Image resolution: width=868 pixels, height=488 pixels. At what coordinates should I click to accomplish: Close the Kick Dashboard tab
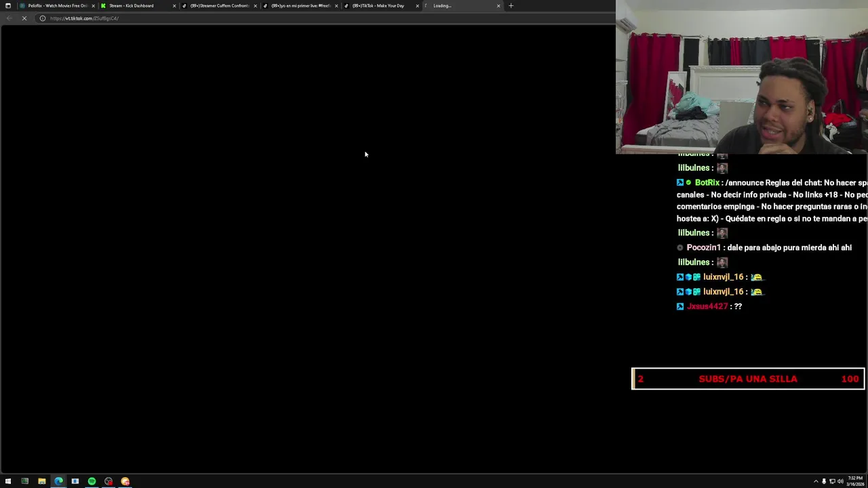click(x=174, y=5)
